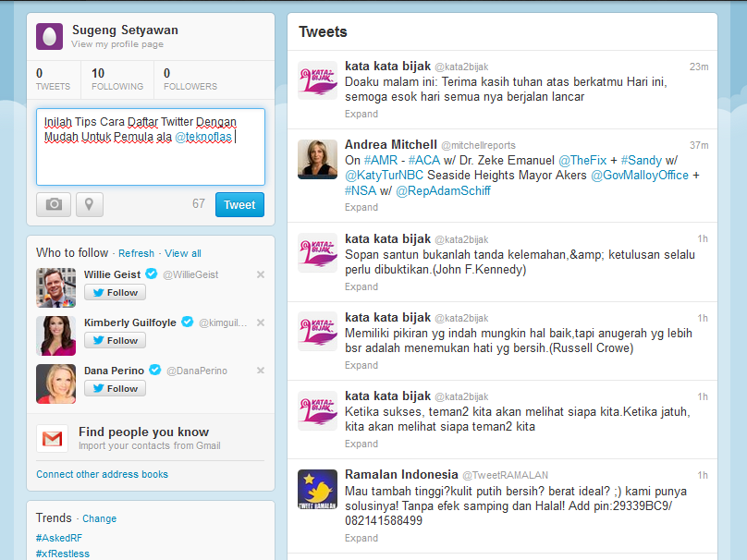Click Andrea Mitchell's avatar in the timeline
Screen dimensions: 747x560
pyautogui.click(x=317, y=159)
